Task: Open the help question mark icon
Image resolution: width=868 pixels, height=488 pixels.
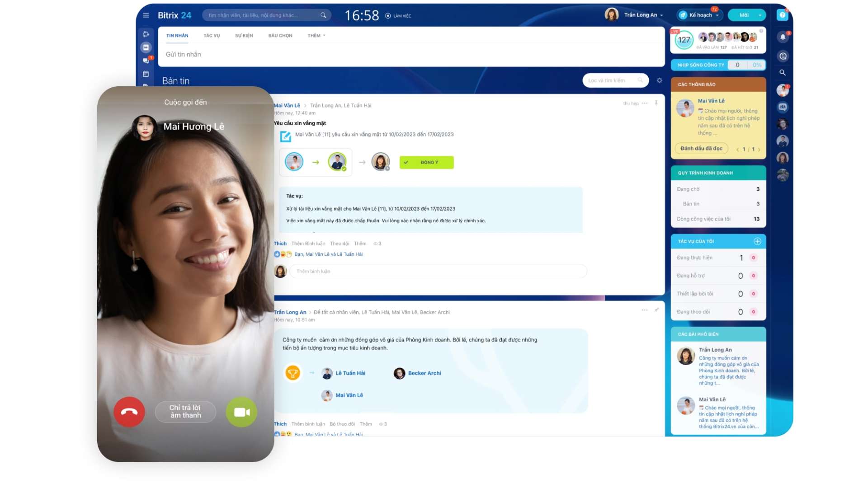Action: pyautogui.click(x=782, y=15)
